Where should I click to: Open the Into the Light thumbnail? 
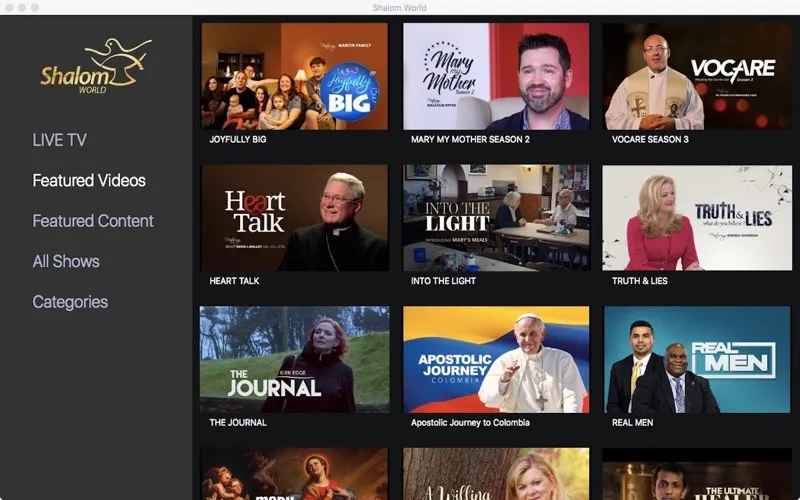tap(496, 218)
